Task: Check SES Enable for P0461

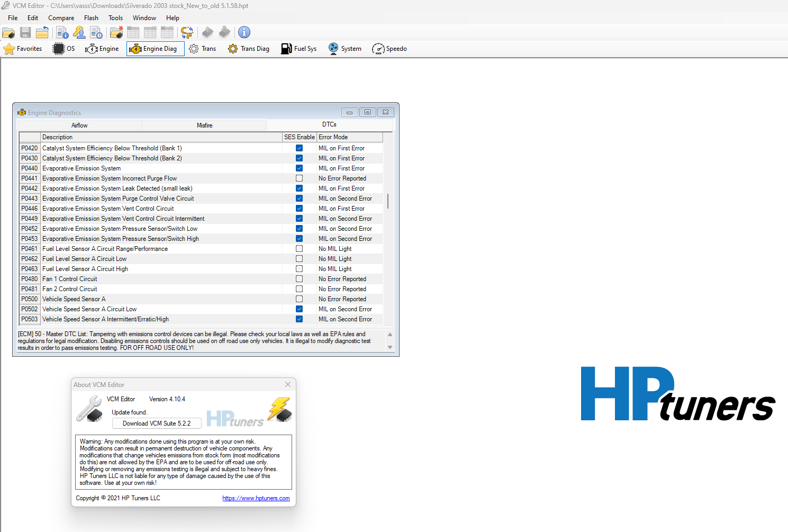Action: point(299,249)
